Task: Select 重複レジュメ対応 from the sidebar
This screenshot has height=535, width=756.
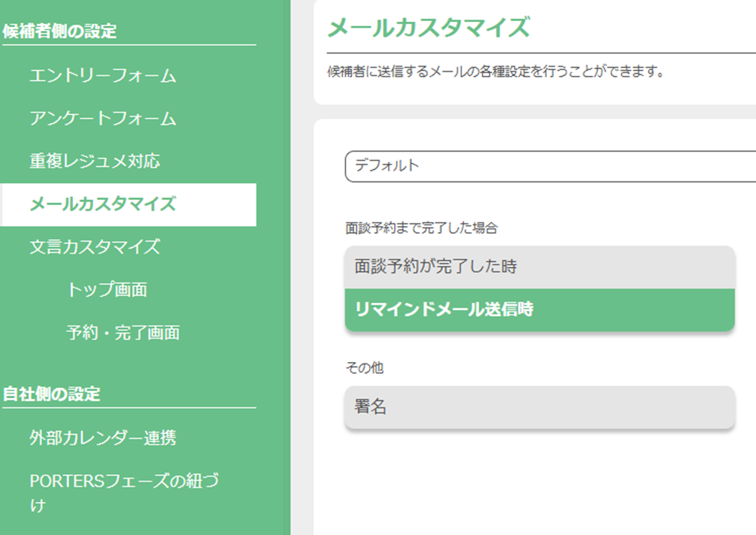Action: (94, 161)
